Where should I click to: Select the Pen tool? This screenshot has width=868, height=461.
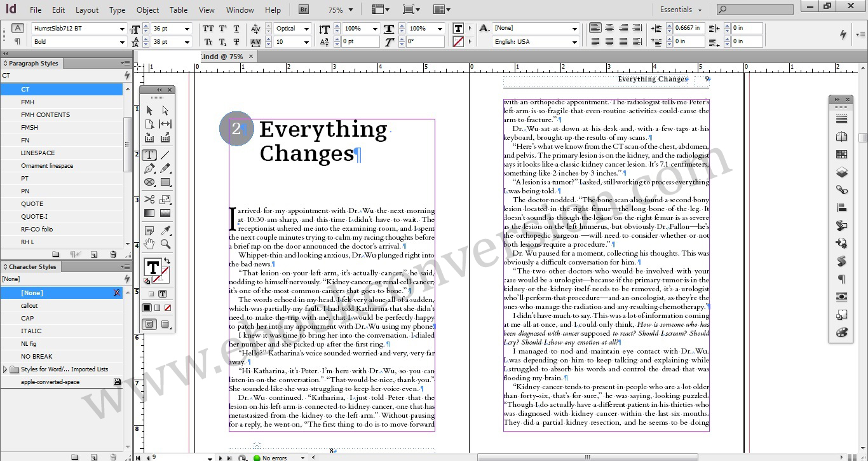[149, 169]
